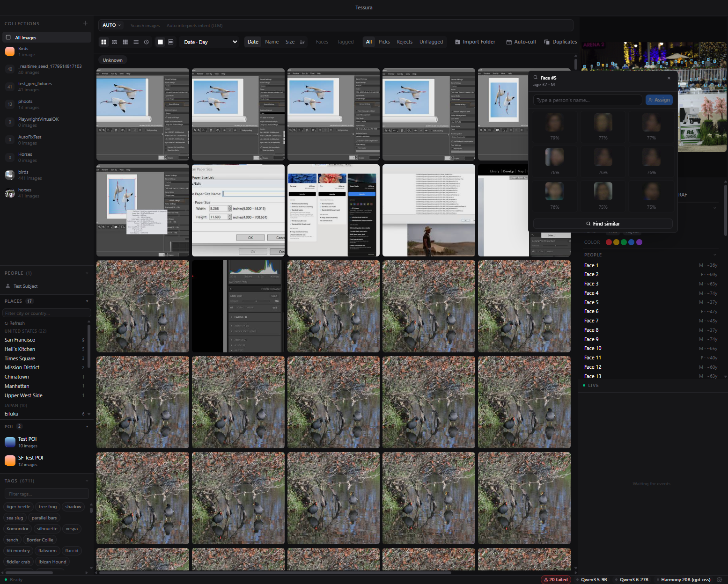728x584 pixels.
Task: Expand the section chevron beside RAF
Action: 715,208
